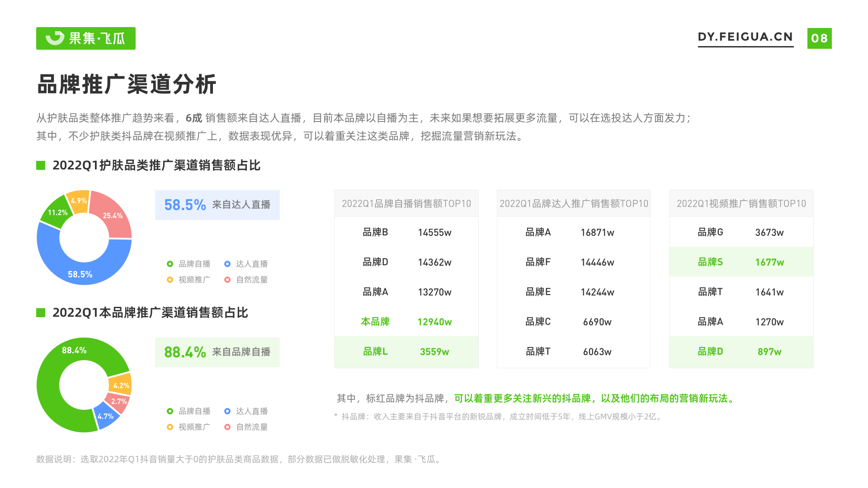Click the 果集·飞瓜 logo badge
Screen dimensions: 868x488
coord(86,38)
